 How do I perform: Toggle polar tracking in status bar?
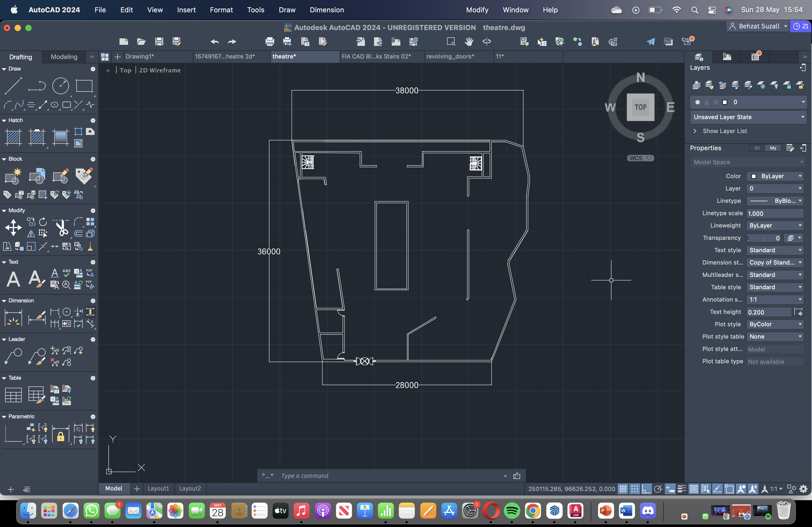tap(658, 489)
